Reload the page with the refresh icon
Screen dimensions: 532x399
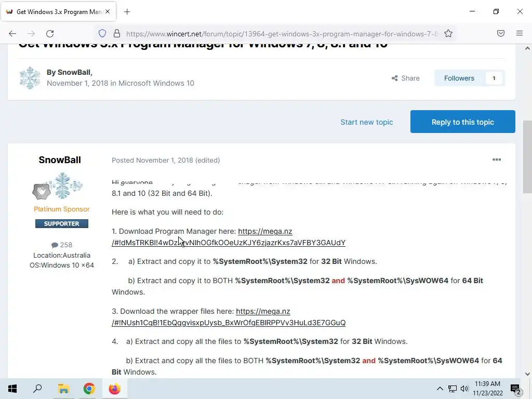[x=50, y=33]
